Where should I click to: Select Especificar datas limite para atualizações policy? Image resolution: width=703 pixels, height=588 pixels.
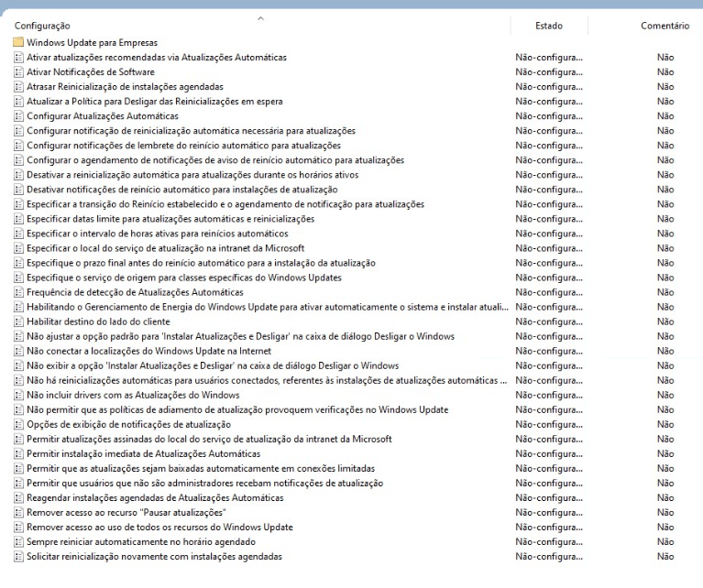click(170, 219)
